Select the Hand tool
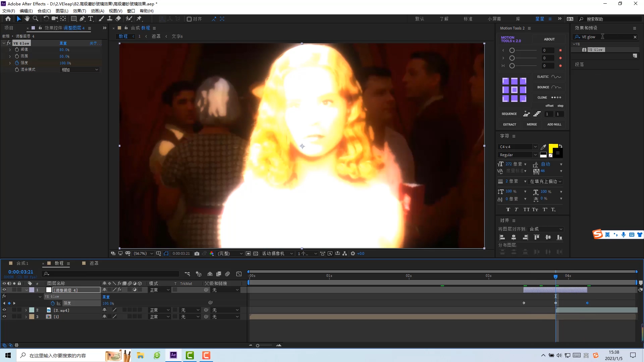Screen dimensions: 644x362 27,19
